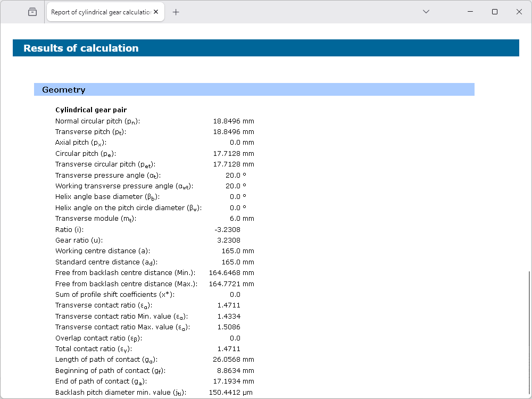
Task: Click the Length of path of contact label
Action: pyautogui.click(x=106, y=360)
